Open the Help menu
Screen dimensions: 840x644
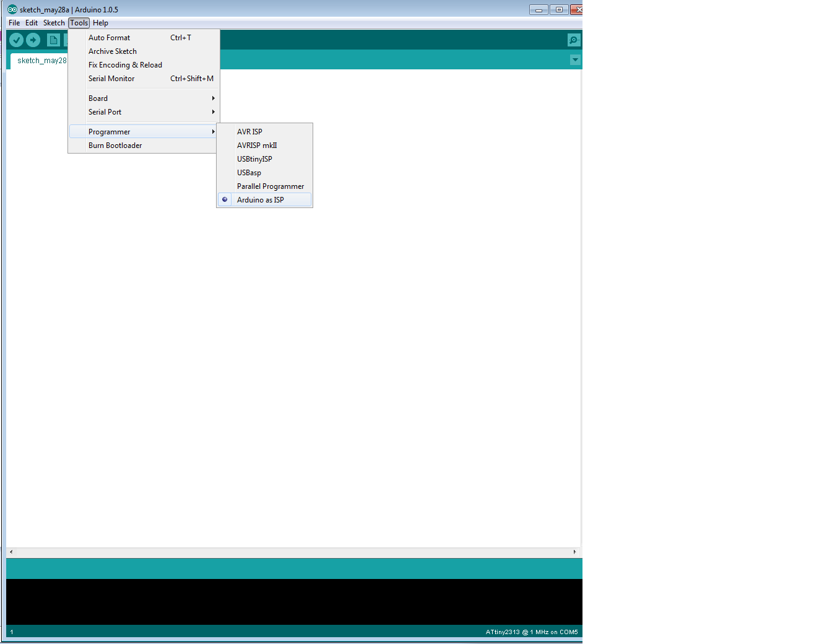coord(100,23)
